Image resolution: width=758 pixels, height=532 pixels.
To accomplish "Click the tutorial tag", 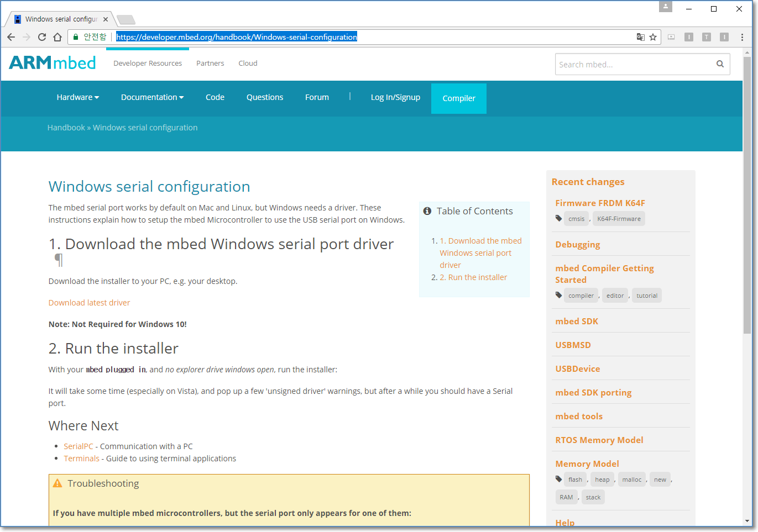I will (x=647, y=296).
